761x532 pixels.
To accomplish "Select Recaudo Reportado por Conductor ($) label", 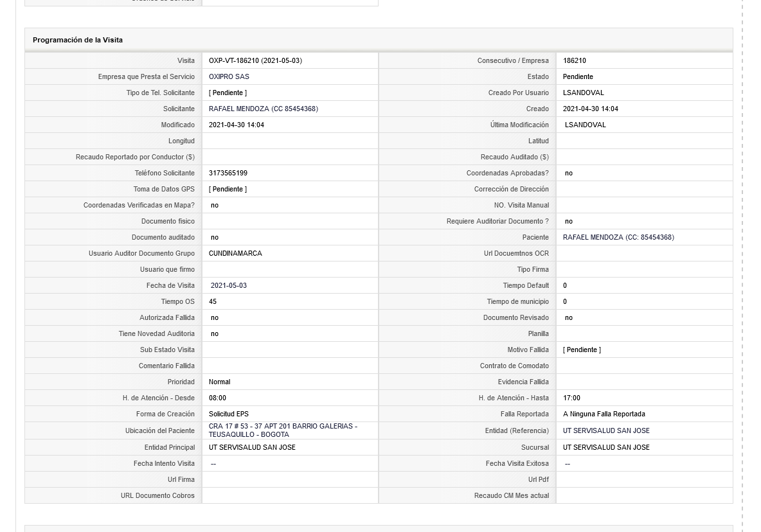I will [x=135, y=157].
